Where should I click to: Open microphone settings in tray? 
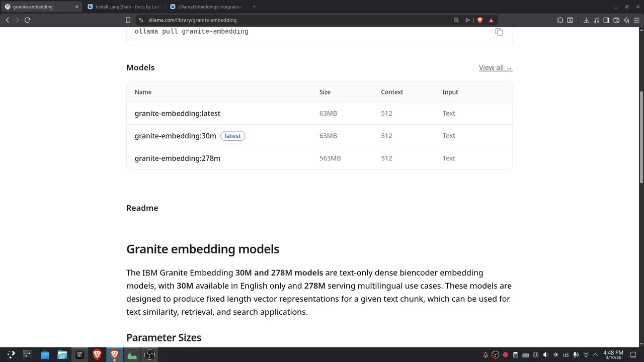coord(576,355)
